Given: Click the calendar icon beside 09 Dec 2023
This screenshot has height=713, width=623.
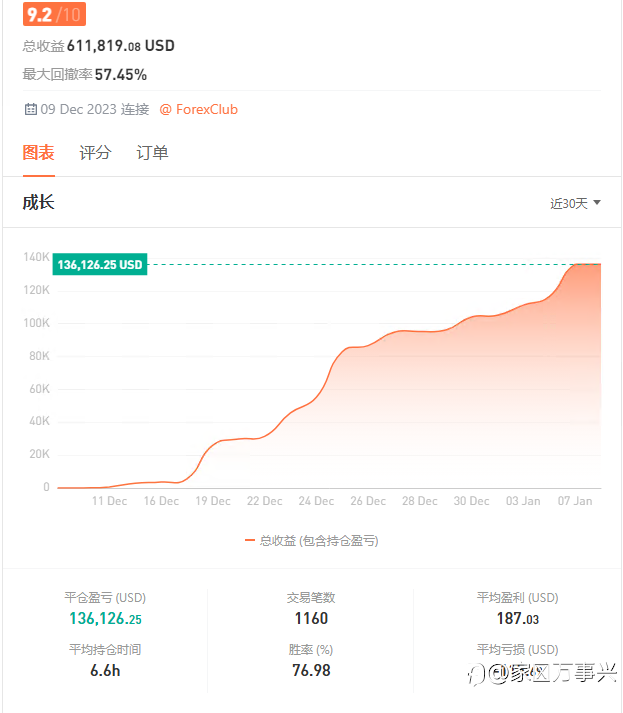Looking at the screenshot, I should click(x=30, y=109).
